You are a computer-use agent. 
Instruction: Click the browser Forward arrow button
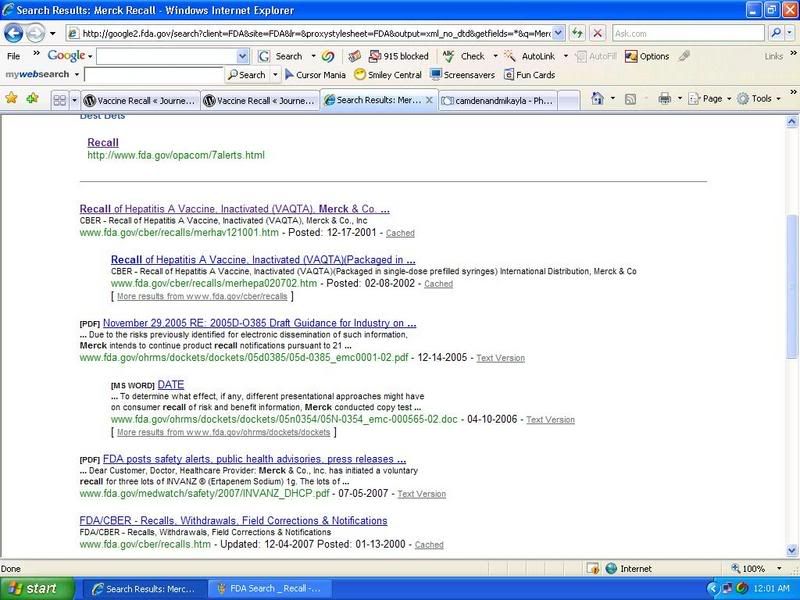pos(35,34)
